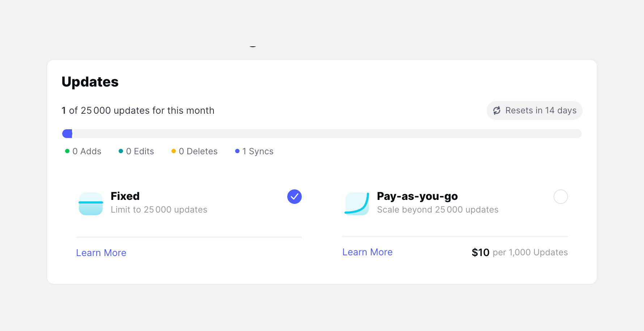Image resolution: width=644 pixels, height=331 pixels.
Task: Click the teal dot next to Edits
Action: click(x=121, y=151)
